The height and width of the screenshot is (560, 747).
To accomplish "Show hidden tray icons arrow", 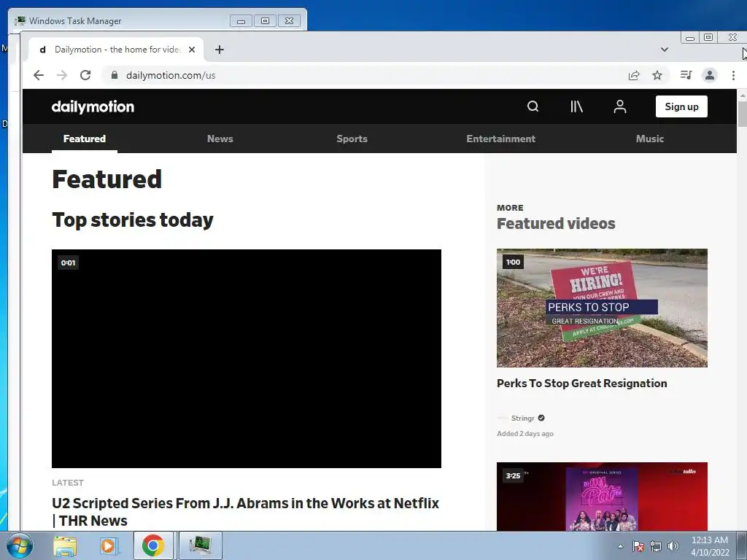I will [620, 546].
